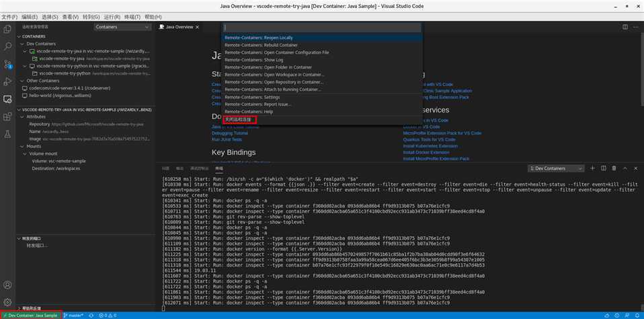Screen dimensions: 644x319
Task: Click the command palette input field
Action: [x=323, y=27]
